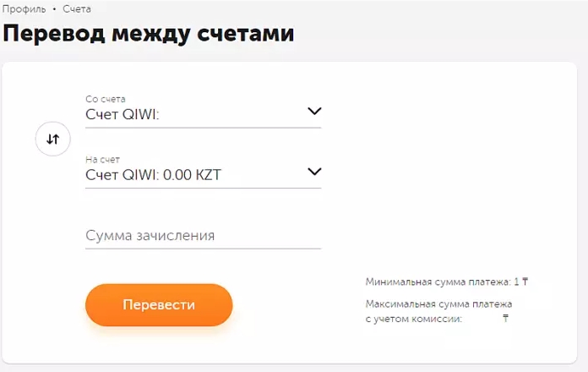Click the tenge symbol after commission line
Screen dimensions: 588x372
(505, 319)
